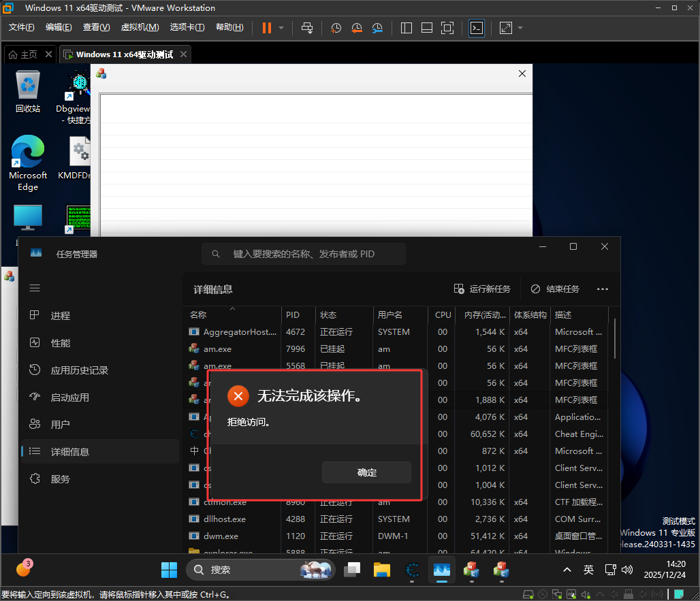Open the 文件(F) menu
This screenshot has height=601, width=700.
(21, 27)
